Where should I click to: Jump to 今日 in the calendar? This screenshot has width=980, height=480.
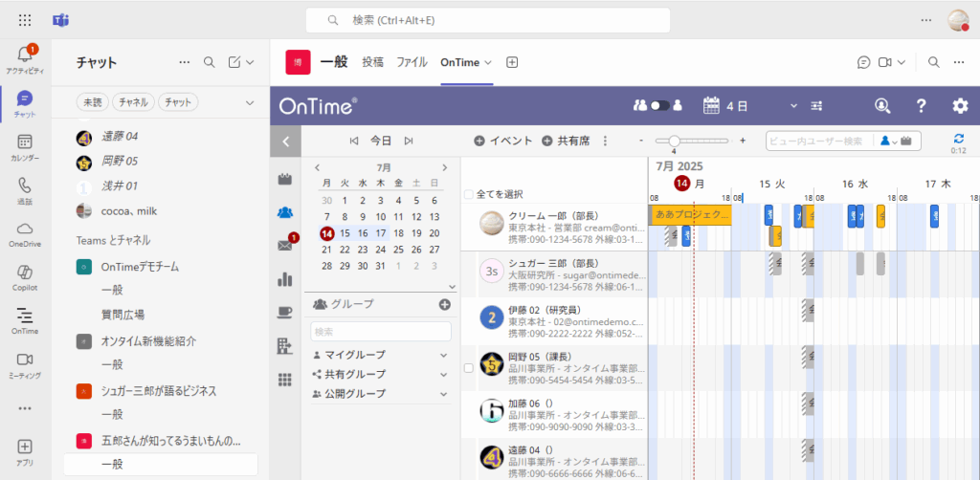[x=381, y=142]
